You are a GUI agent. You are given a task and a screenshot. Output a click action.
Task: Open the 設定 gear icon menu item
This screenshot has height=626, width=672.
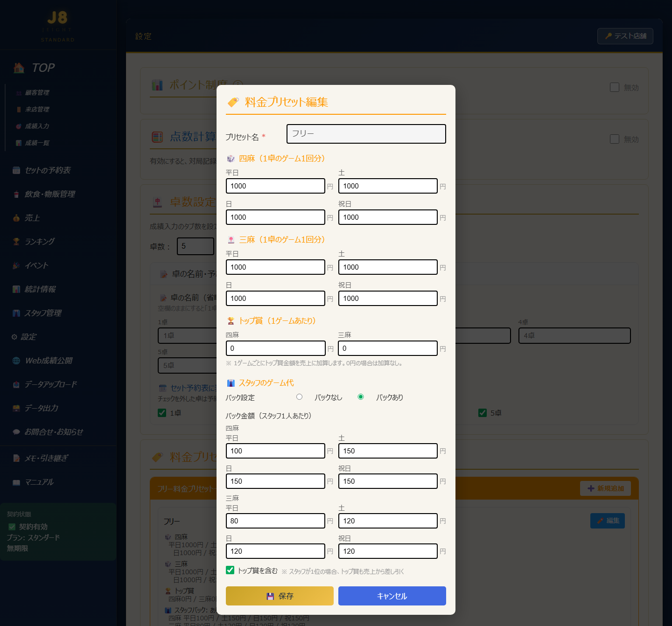pos(14,337)
